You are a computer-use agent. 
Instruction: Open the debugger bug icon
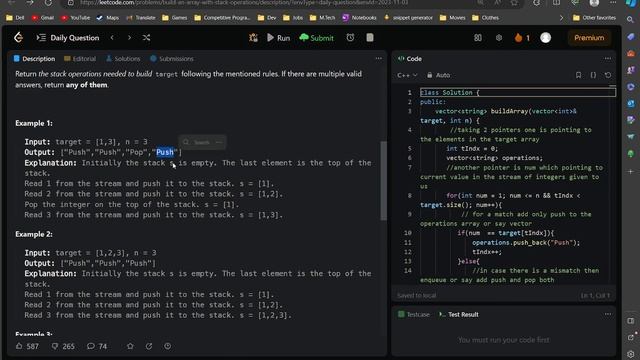click(x=253, y=38)
